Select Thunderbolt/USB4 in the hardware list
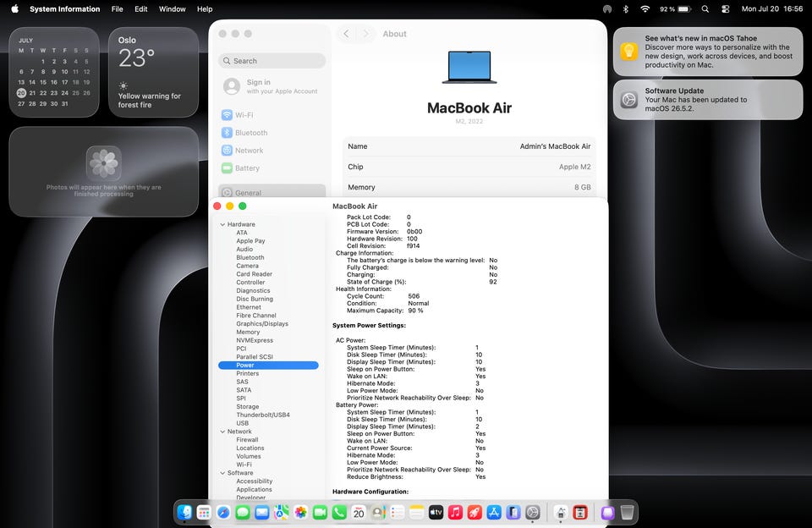Screen dimensions: 812x528 click(263, 415)
